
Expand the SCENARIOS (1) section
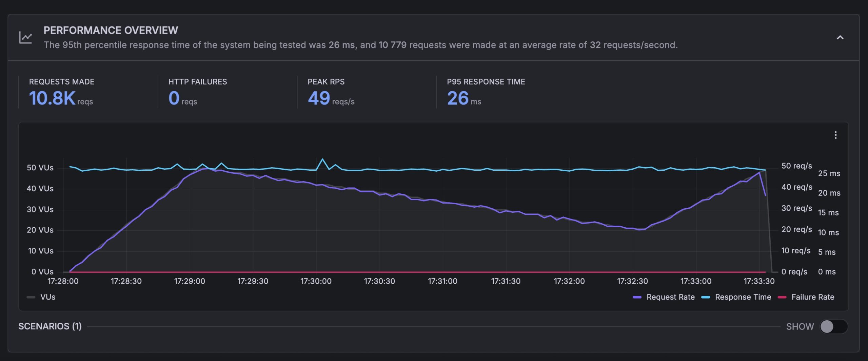coord(50,326)
